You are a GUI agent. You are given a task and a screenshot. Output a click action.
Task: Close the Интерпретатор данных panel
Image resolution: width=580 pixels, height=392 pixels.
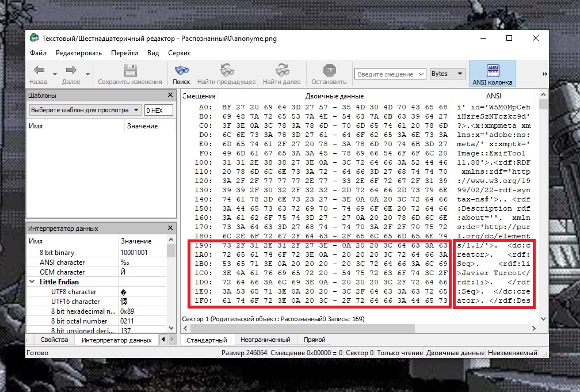pyautogui.click(x=170, y=227)
